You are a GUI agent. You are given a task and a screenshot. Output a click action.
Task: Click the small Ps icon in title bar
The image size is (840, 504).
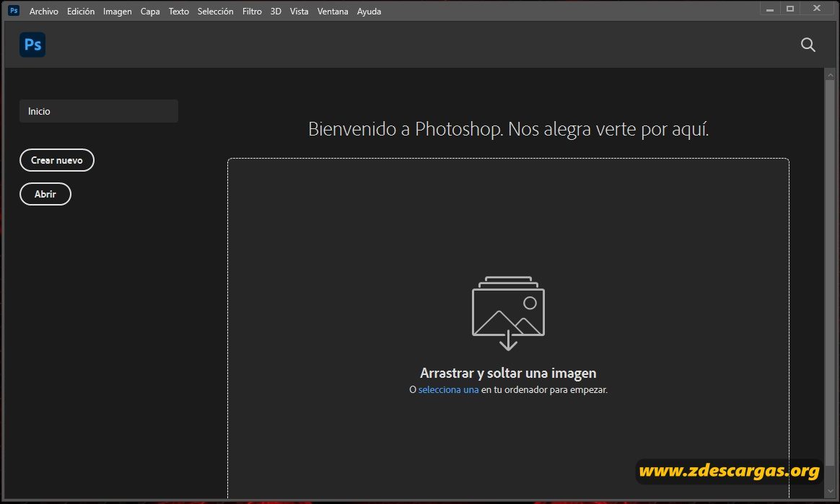14,10
